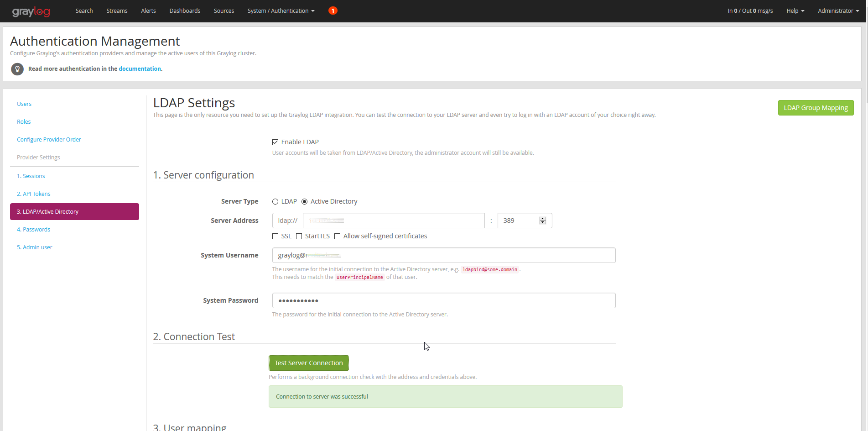Screen dimensions: 868x431
Task: Open the Dashboards menu item
Action: 185,11
